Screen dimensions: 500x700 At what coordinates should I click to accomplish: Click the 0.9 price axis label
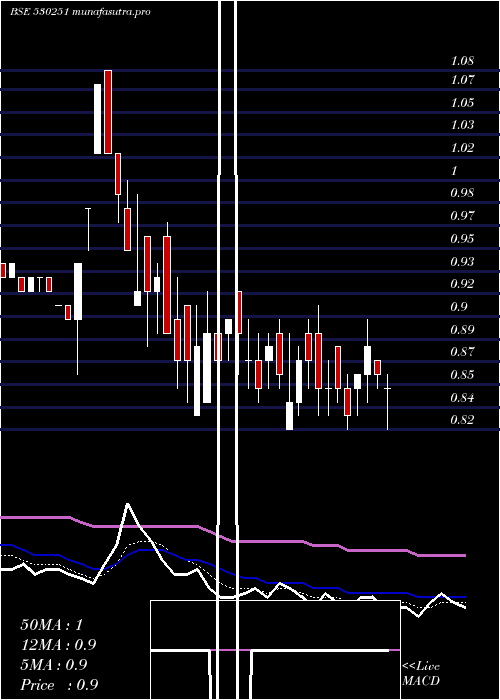point(459,306)
